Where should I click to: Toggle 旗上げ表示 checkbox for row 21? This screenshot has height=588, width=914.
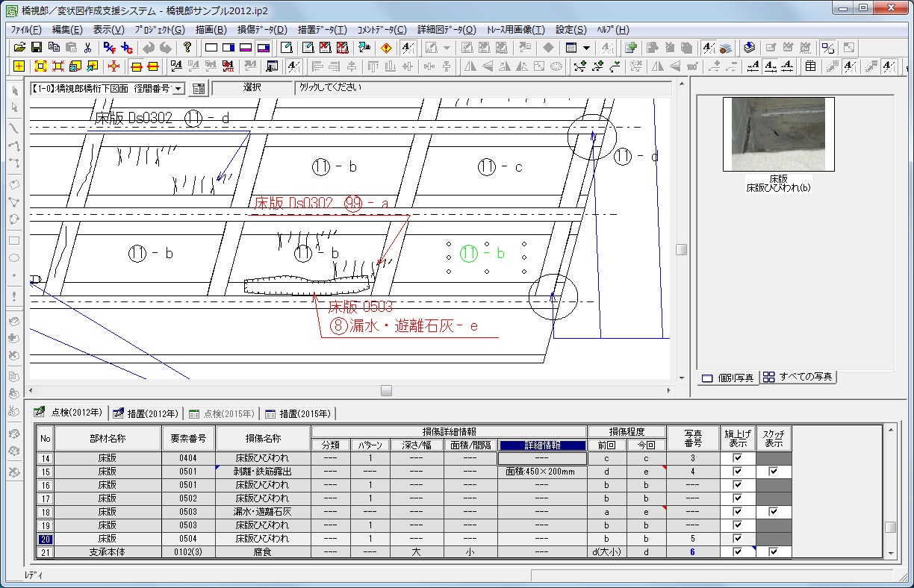738,552
